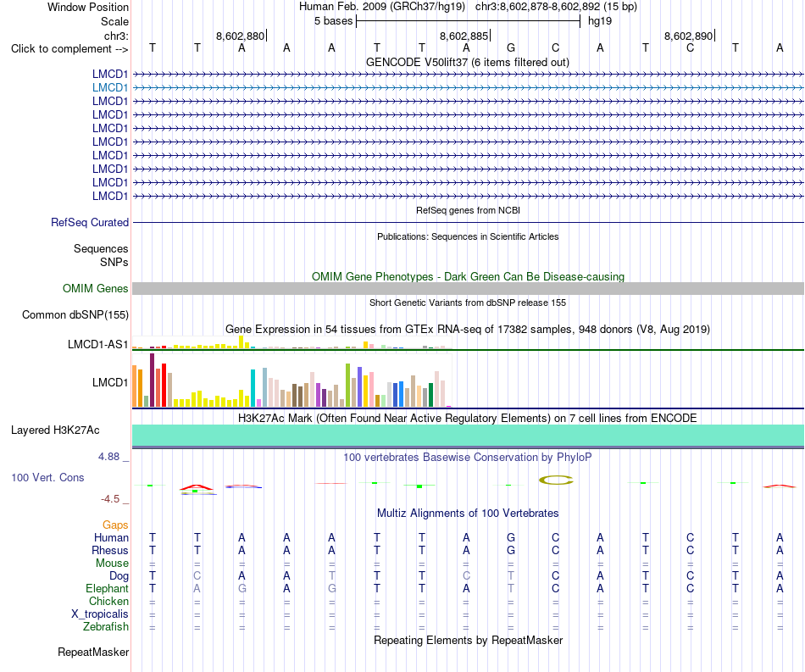Click the hg19 label beside scale bar
This screenshot has width=805, height=672.
(x=600, y=21)
